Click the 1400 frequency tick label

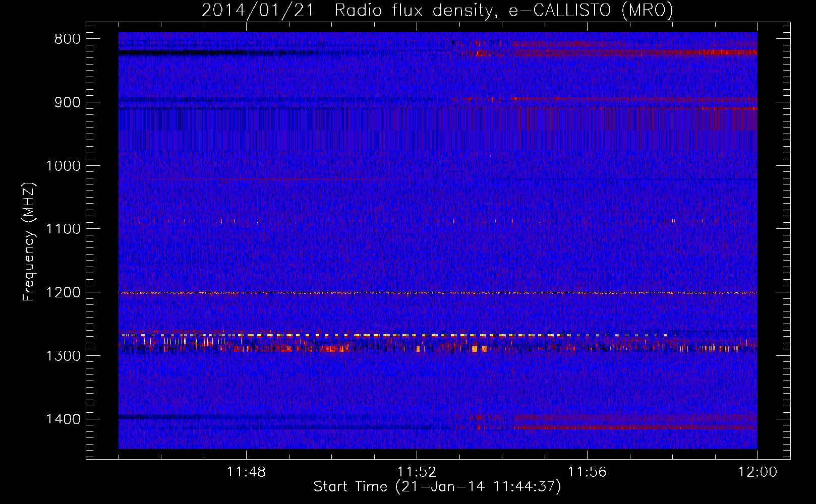(63, 419)
